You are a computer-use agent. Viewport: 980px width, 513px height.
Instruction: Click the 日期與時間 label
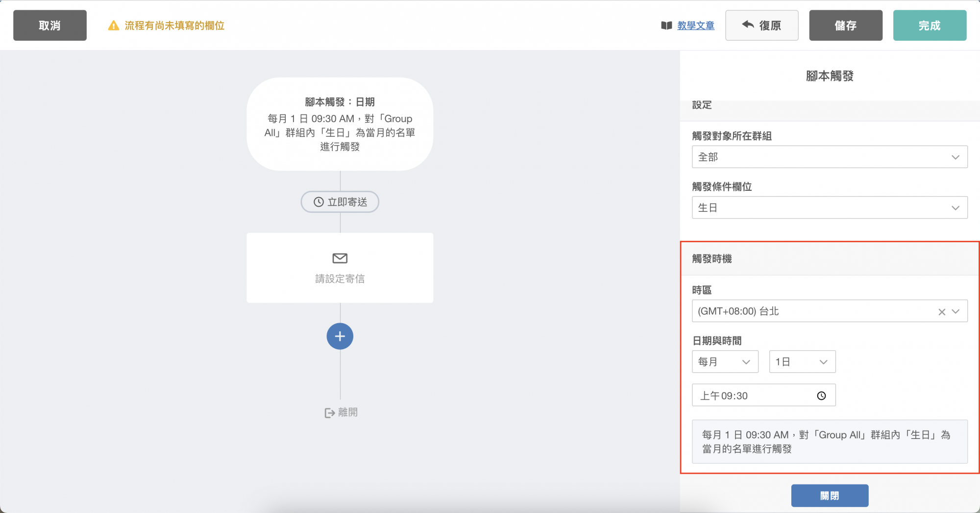(717, 341)
